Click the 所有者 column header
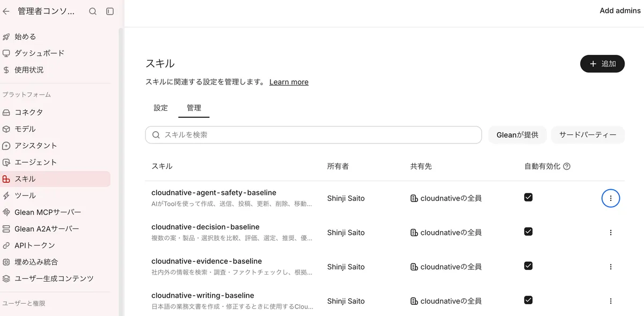644x316 pixels. (338, 167)
